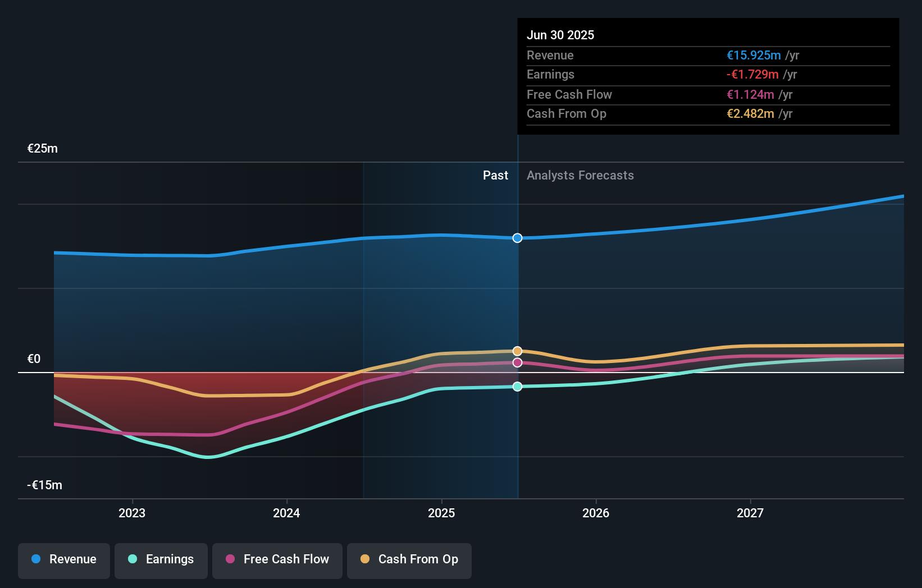Select the Revenue data point at Jun 2025
The image size is (922, 588).
pyautogui.click(x=518, y=238)
